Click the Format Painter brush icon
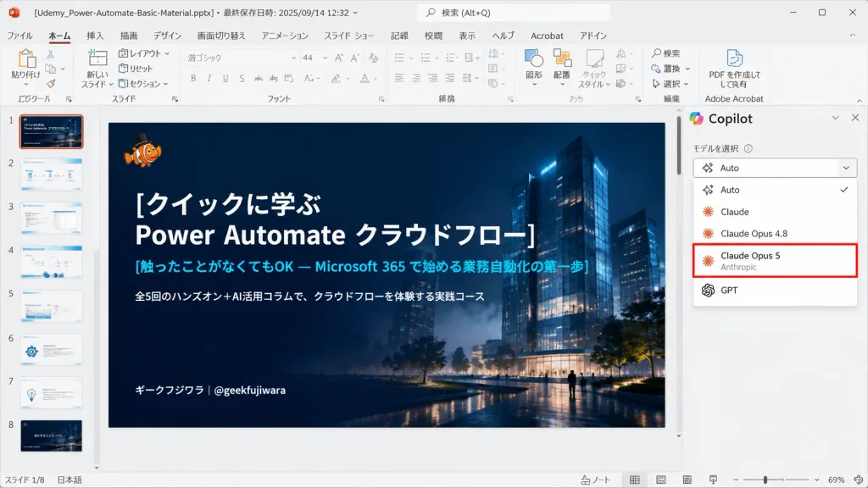 click(50, 84)
